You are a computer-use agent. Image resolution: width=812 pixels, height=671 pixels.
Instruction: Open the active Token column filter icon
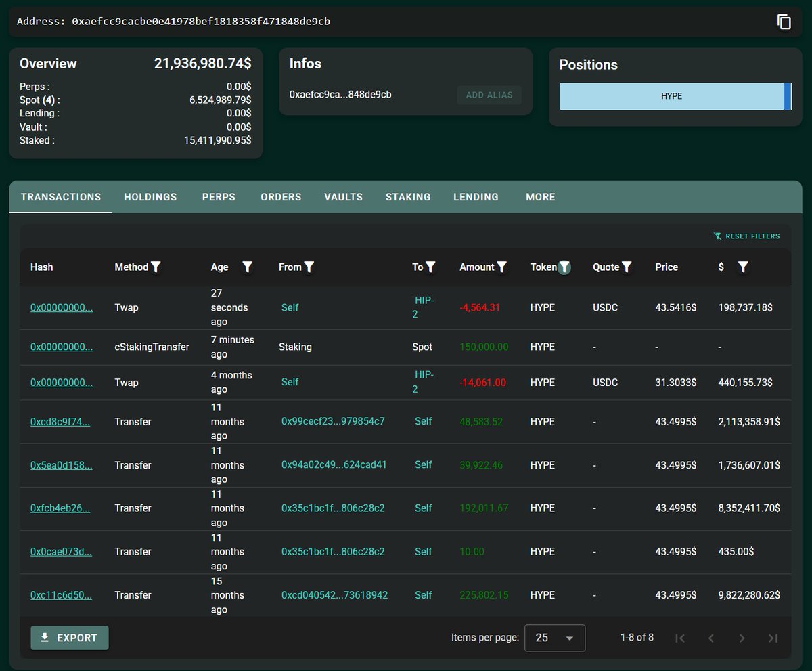click(564, 267)
